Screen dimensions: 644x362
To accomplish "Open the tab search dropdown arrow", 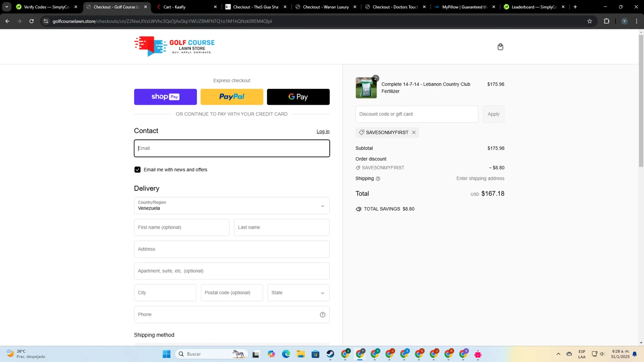I will (x=6, y=7).
